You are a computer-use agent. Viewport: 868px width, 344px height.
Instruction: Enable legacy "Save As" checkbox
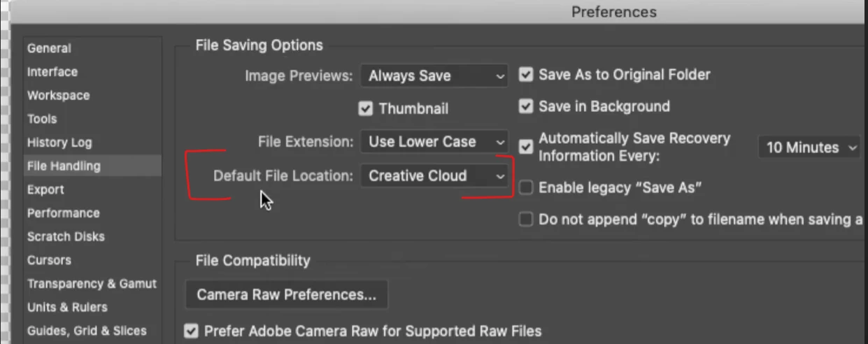coord(526,187)
